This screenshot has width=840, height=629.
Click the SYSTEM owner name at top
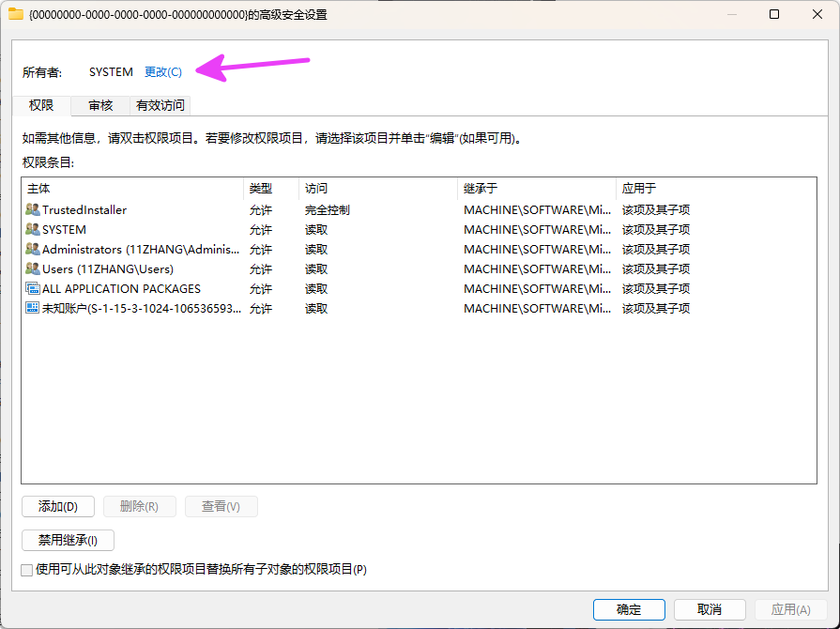coord(111,71)
